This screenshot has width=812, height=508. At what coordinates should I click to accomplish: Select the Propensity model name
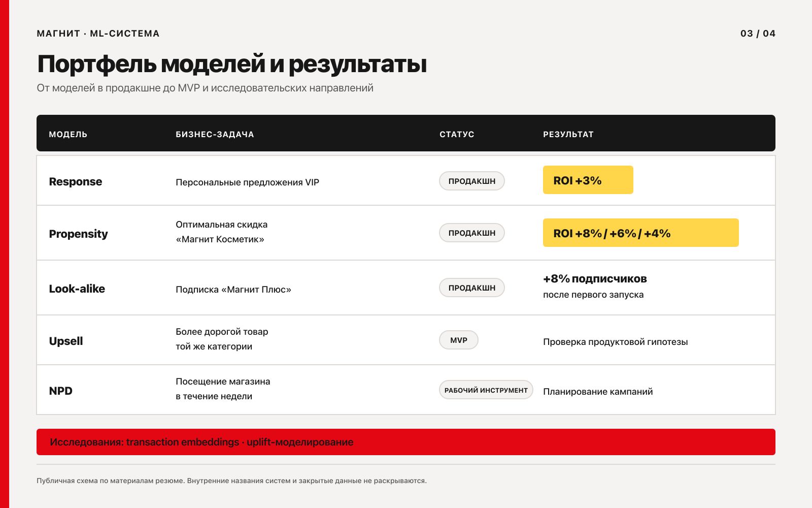click(78, 234)
